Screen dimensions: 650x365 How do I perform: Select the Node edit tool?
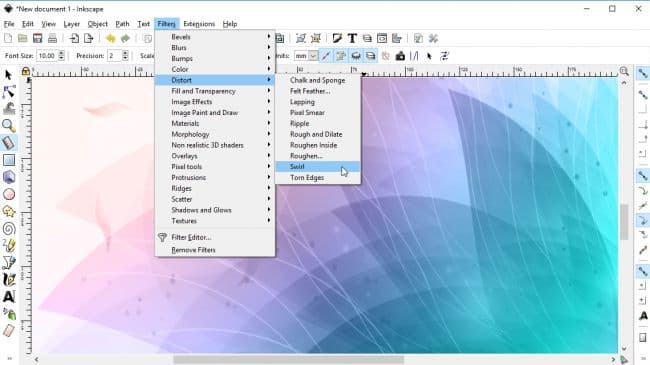coord(9,92)
